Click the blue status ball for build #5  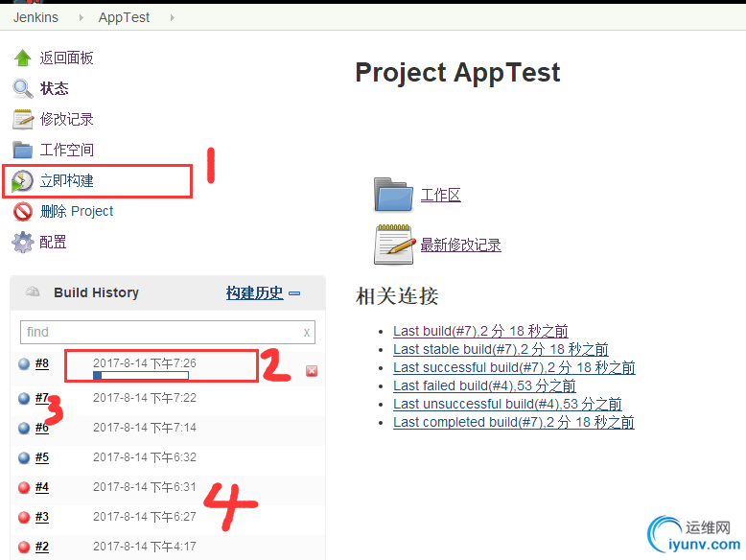[24, 457]
